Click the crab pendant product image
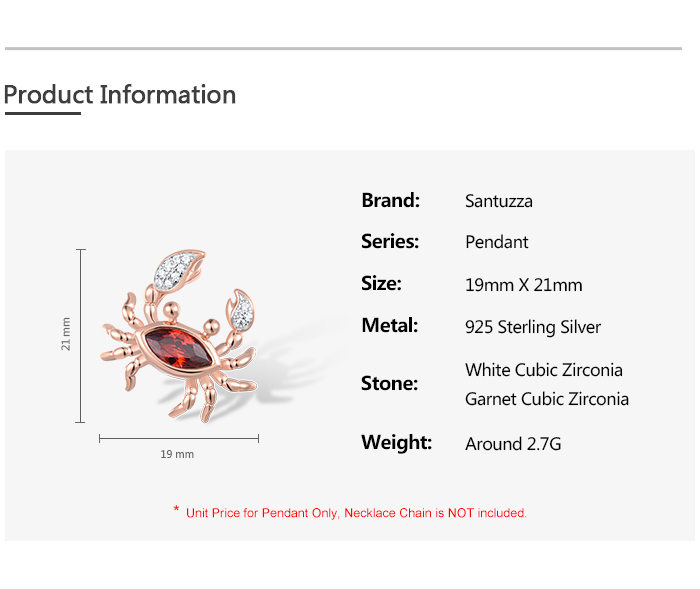Screen dimensions: 700x589 [x=180, y=340]
